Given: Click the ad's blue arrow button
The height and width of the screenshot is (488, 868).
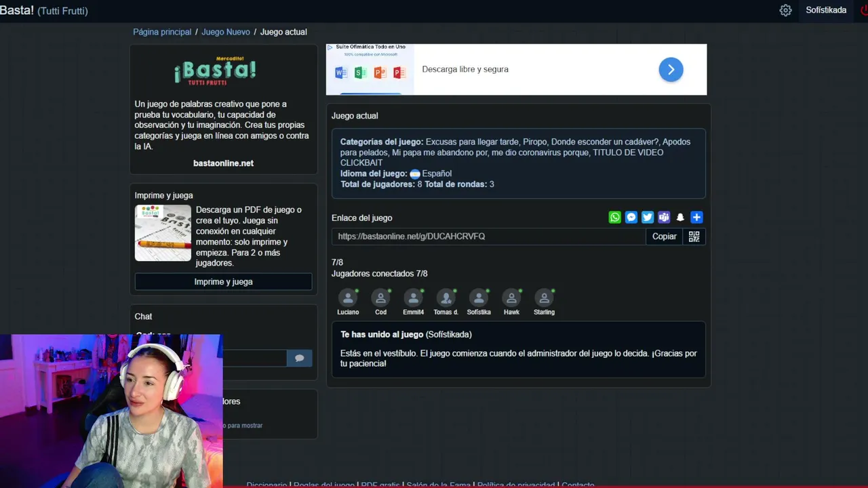Looking at the screenshot, I should tap(671, 69).
